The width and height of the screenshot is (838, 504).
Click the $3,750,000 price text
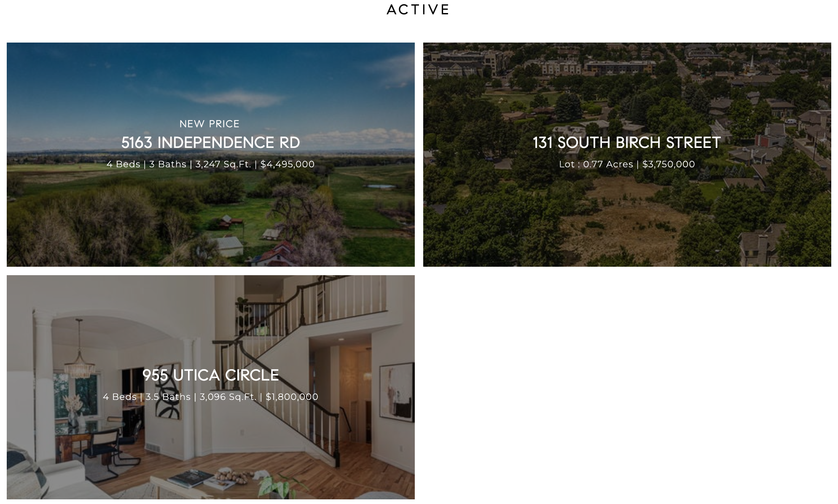[669, 164]
